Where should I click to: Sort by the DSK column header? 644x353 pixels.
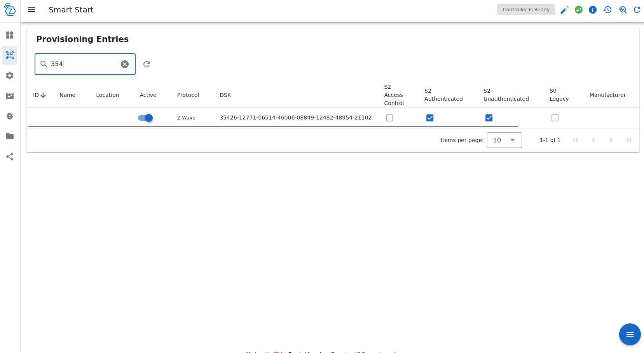225,95
